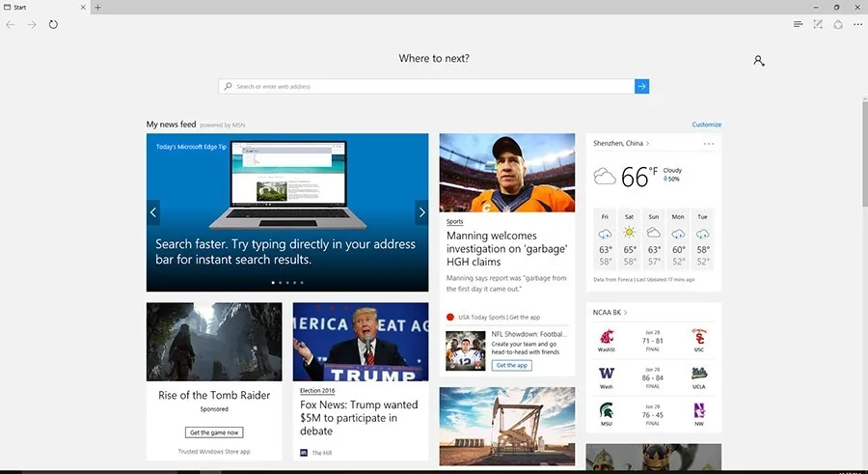
Task: Open the More actions ellipsis menu
Action: coord(858,24)
